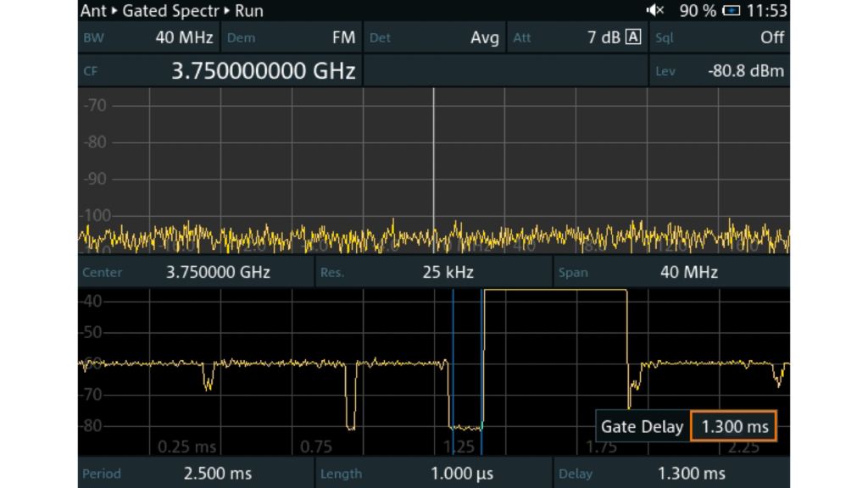Click the Lev -80.8 dBm level readout
The height and width of the screenshot is (488, 868).
click(x=719, y=70)
